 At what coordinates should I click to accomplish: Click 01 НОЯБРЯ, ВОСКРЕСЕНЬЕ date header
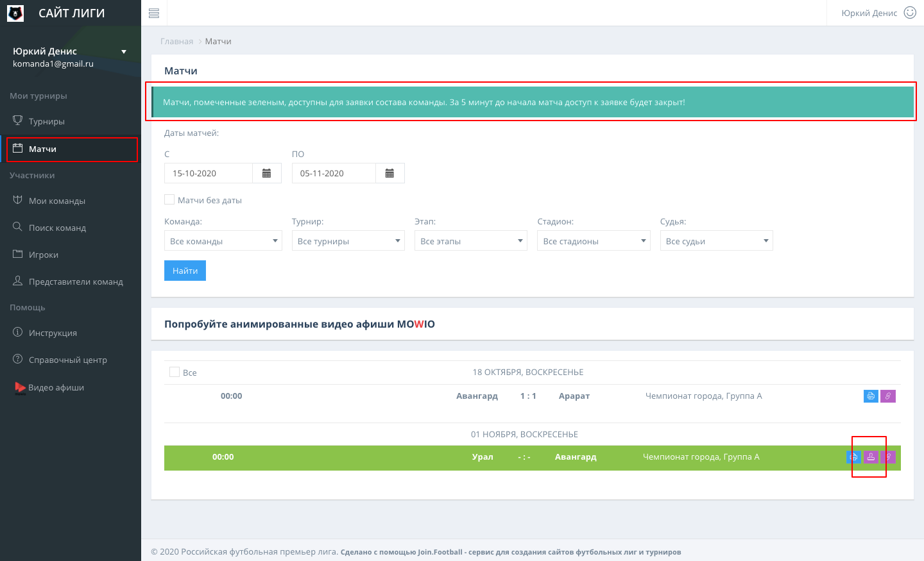524,434
